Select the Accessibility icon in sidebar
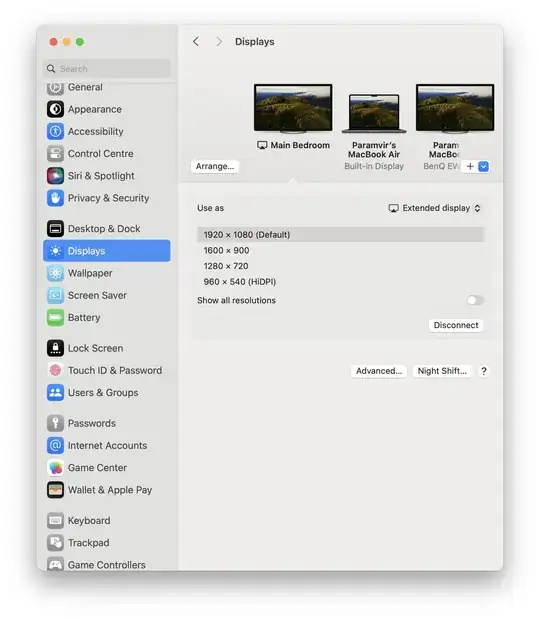 coord(55,131)
